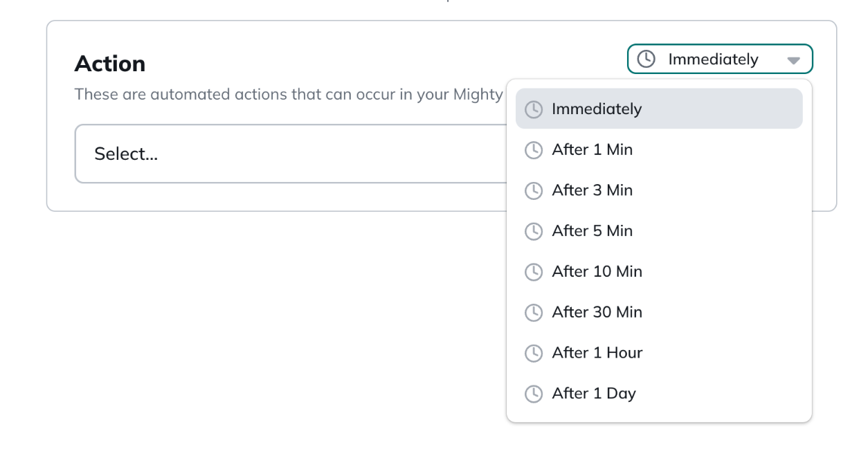Select 'After 1 Min' delay text

tap(592, 150)
